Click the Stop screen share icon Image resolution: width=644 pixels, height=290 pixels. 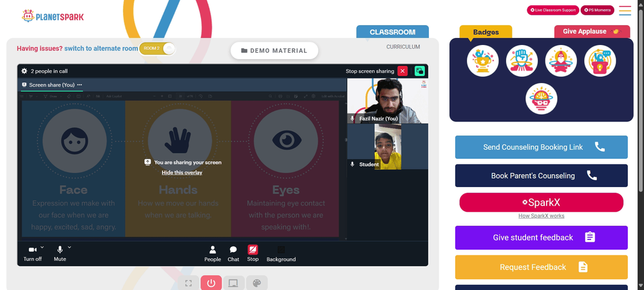[252, 249]
